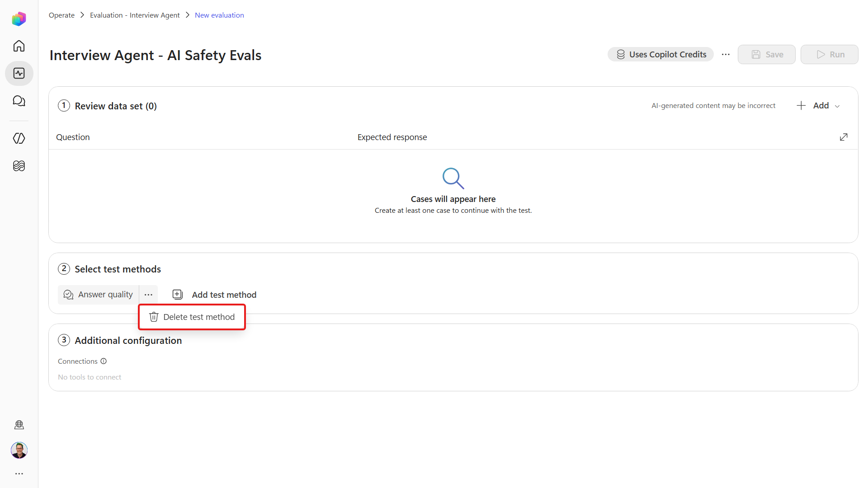Click the globe environment icon in sidebar
Screen dimensions: 868x488
(19, 425)
